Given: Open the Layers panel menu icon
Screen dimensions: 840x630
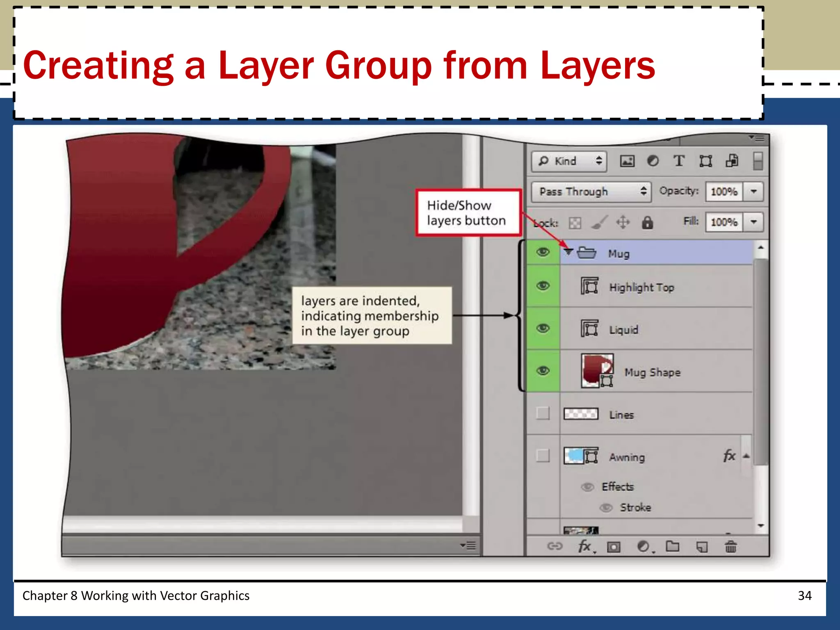Looking at the screenshot, I should (756, 138).
